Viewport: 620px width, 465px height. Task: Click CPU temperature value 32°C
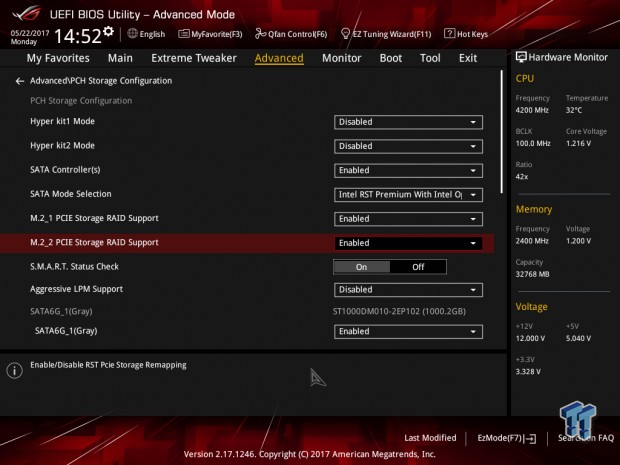click(574, 110)
